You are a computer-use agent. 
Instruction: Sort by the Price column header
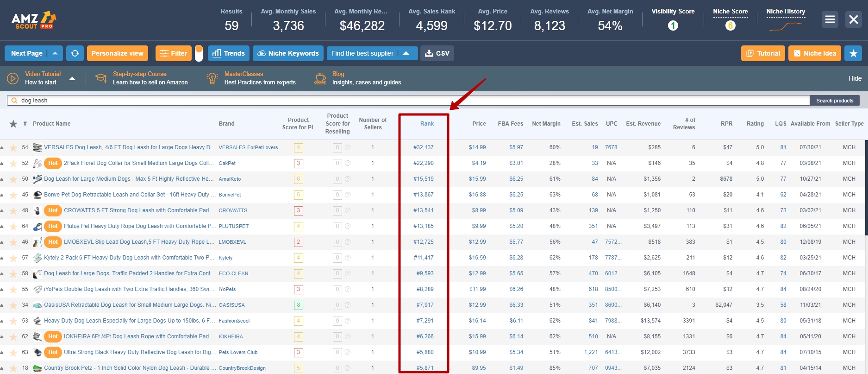(479, 124)
